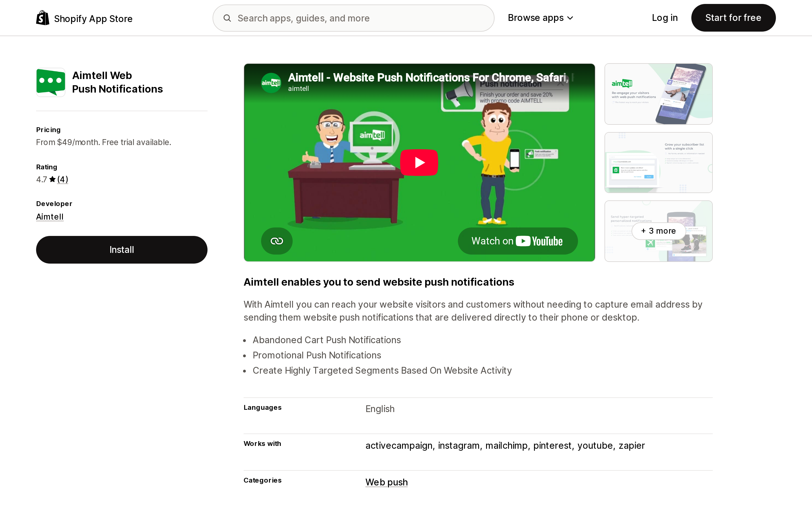
Task: Click the rating star icon
Action: [x=52, y=179]
